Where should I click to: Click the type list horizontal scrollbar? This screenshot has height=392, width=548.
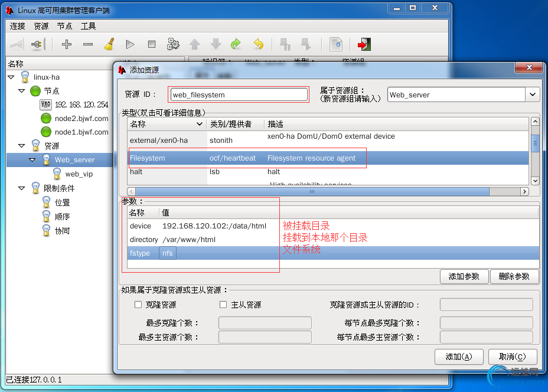point(312,191)
